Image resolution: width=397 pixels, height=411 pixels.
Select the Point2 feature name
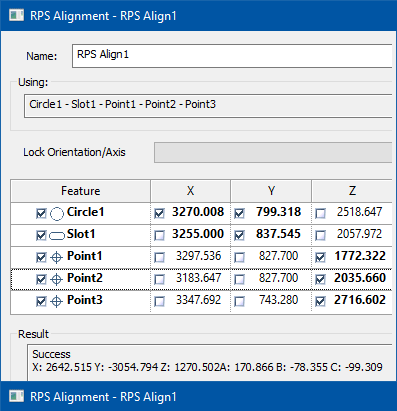(x=85, y=278)
